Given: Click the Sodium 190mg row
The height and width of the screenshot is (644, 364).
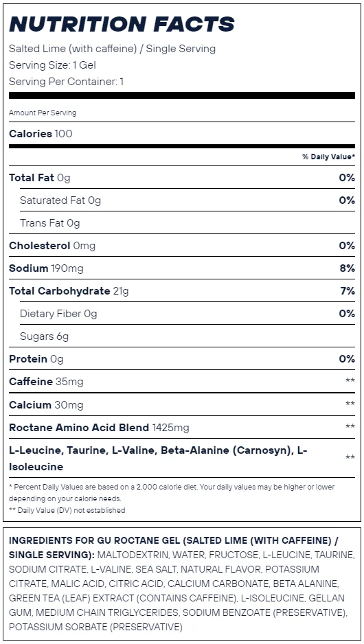Looking at the screenshot, I should pos(182,268).
